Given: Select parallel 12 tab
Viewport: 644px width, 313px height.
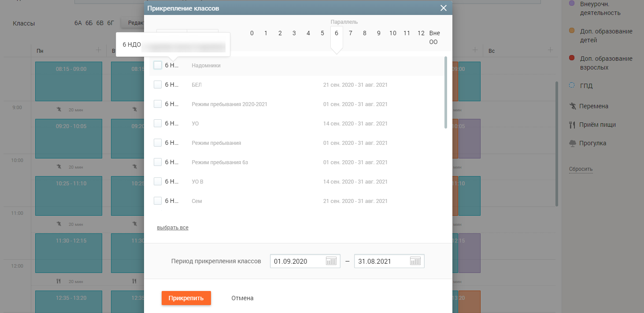Looking at the screenshot, I should click(x=421, y=33).
